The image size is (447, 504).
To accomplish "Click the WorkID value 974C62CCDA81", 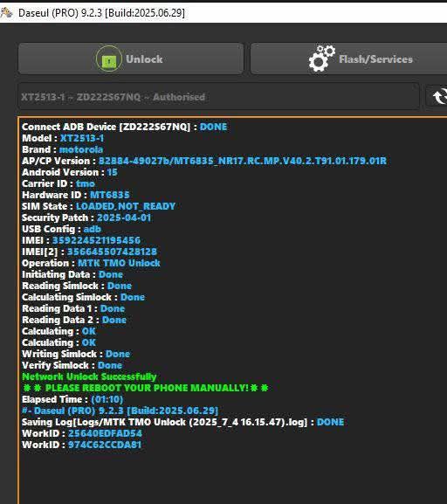I will (x=105, y=445).
